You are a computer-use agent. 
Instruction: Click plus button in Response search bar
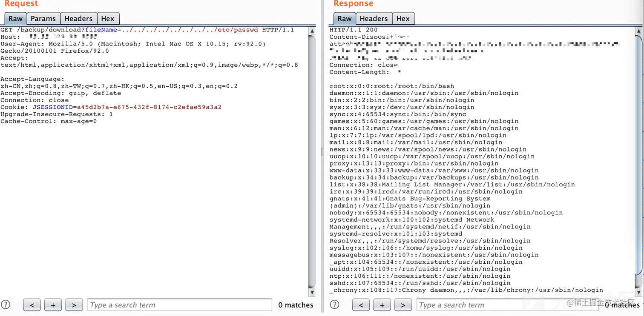pos(382,305)
